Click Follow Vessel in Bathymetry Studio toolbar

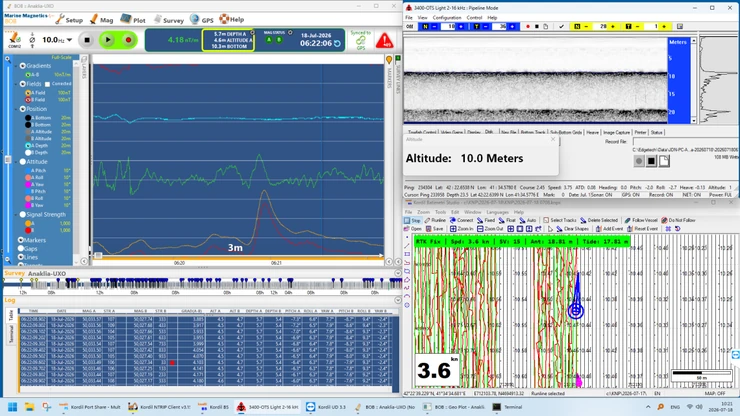coord(641,221)
